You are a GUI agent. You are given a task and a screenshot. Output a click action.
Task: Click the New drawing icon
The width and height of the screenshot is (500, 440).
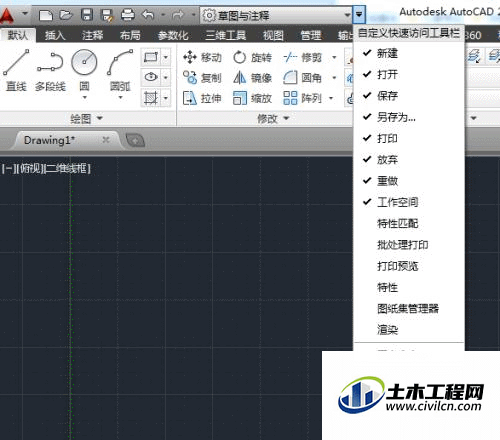(x=46, y=15)
